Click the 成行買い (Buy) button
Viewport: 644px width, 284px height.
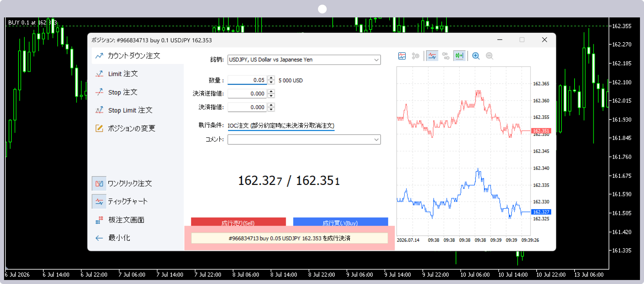340,222
